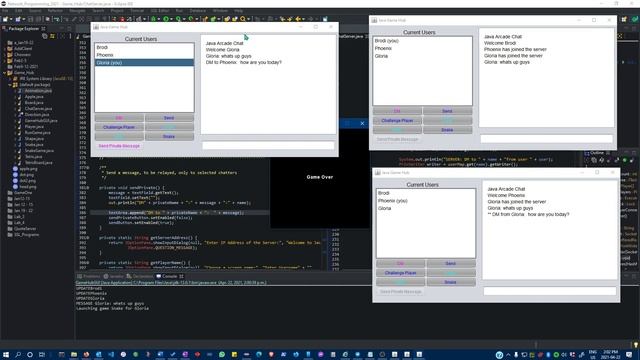Open the Source menu
Screen dimensions: 640x360
(x=35, y=11)
